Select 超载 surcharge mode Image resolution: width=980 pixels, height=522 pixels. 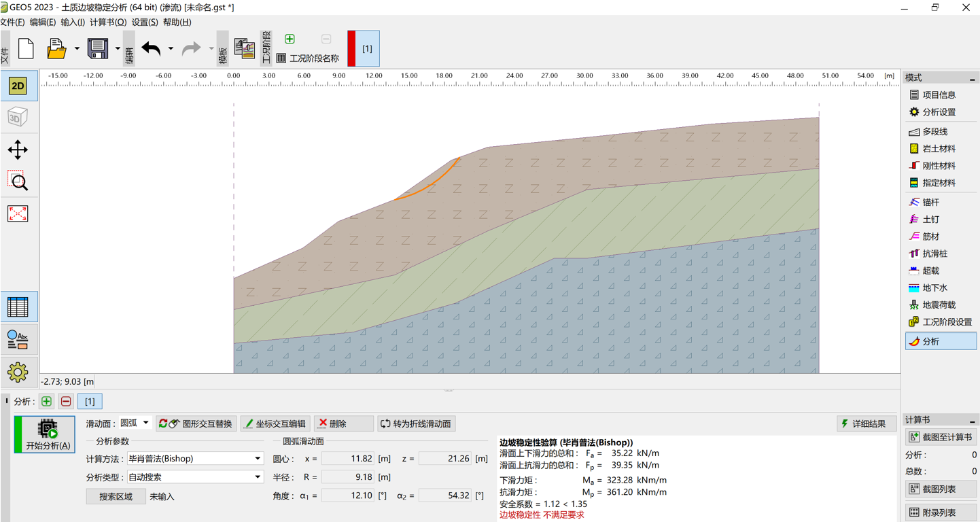click(x=941, y=271)
